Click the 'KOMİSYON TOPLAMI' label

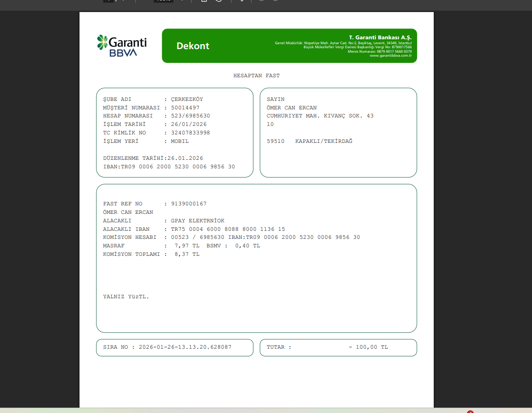[131, 254]
